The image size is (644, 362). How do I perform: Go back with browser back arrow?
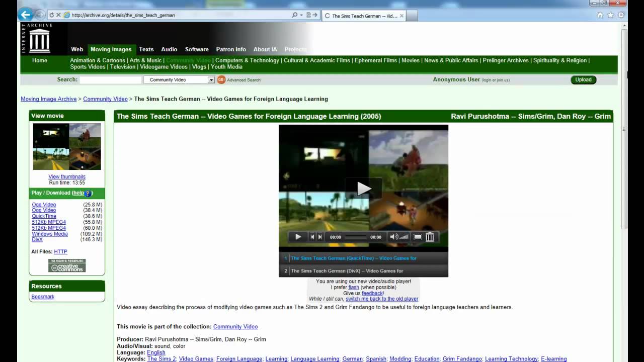coord(26,15)
